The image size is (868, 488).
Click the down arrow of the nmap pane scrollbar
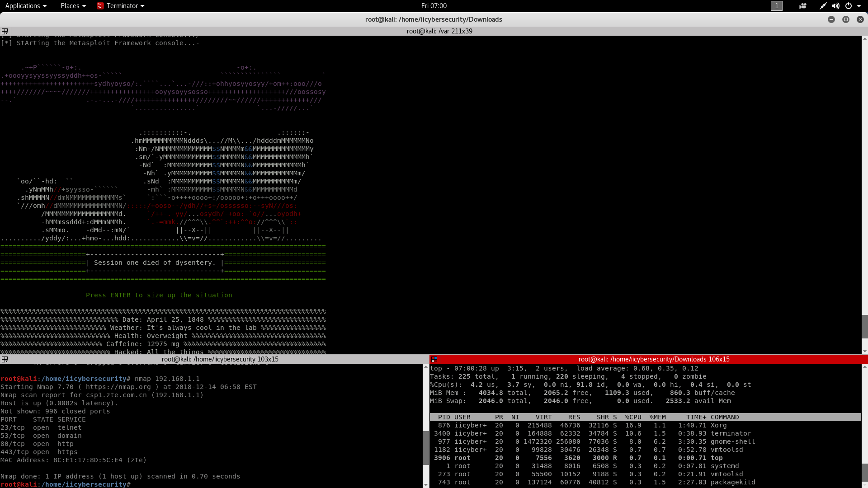[x=425, y=485]
